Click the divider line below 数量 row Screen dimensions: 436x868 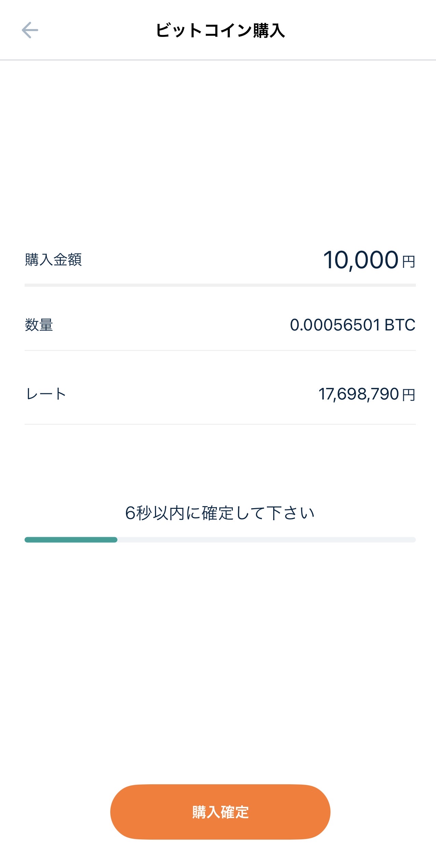point(220,350)
